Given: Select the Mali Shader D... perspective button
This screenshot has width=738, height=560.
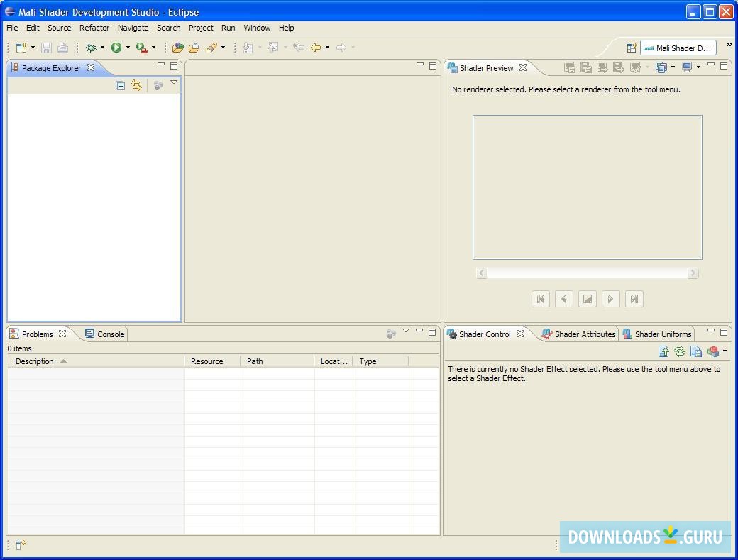Looking at the screenshot, I should [678, 48].
